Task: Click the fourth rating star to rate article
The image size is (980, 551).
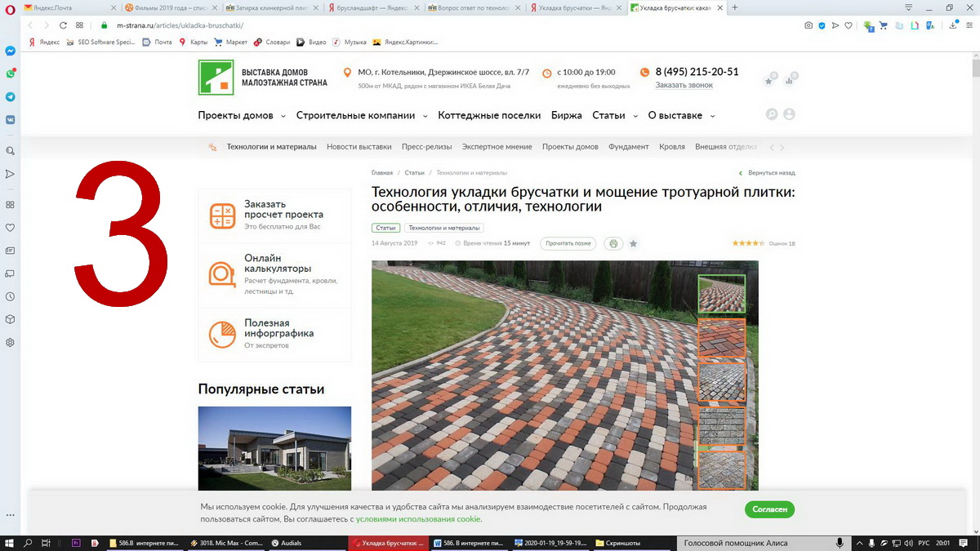Action: 755,243
